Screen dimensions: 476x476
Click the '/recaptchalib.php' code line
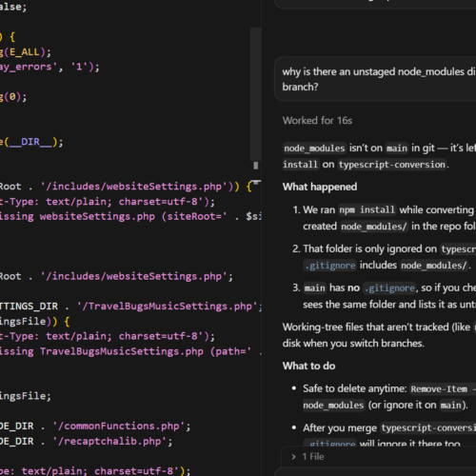click(x=87, y=441)
